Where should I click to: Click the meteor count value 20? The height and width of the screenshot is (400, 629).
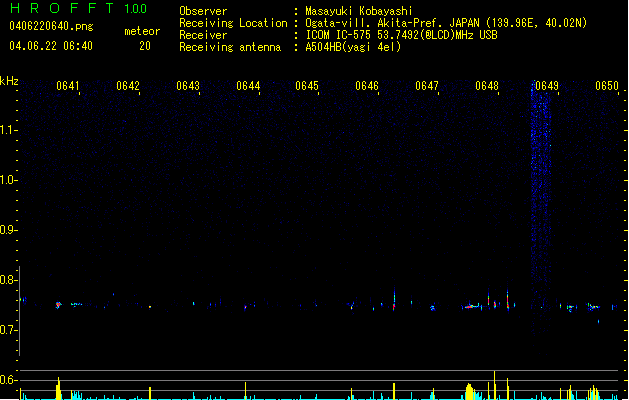(x=145, y=46)
